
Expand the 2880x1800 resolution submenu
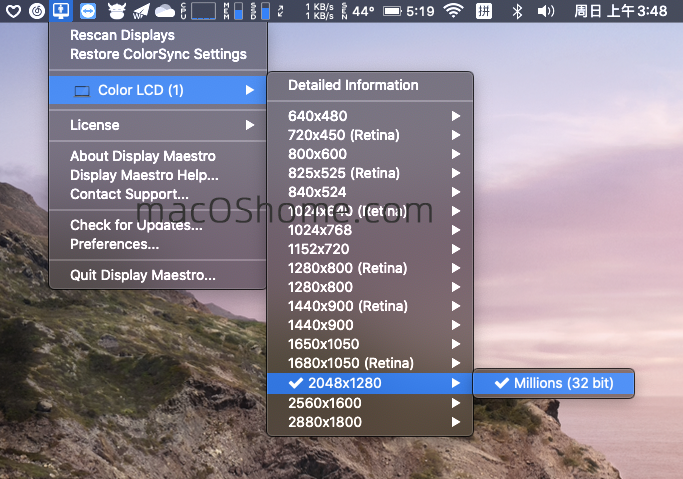click(x=370, y=422)
